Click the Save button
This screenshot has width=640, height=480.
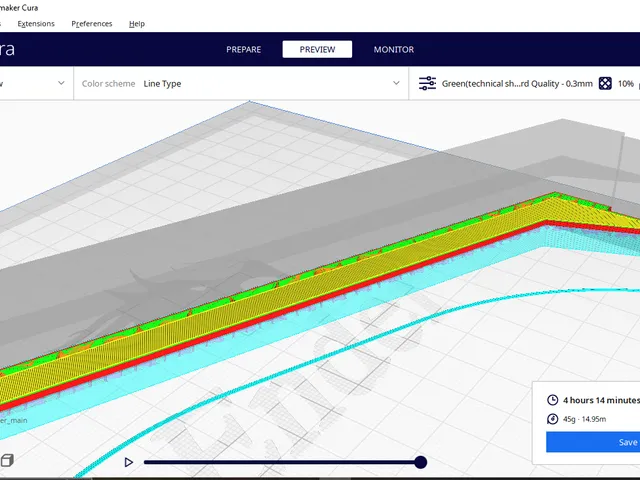click(x=593, y=442)
